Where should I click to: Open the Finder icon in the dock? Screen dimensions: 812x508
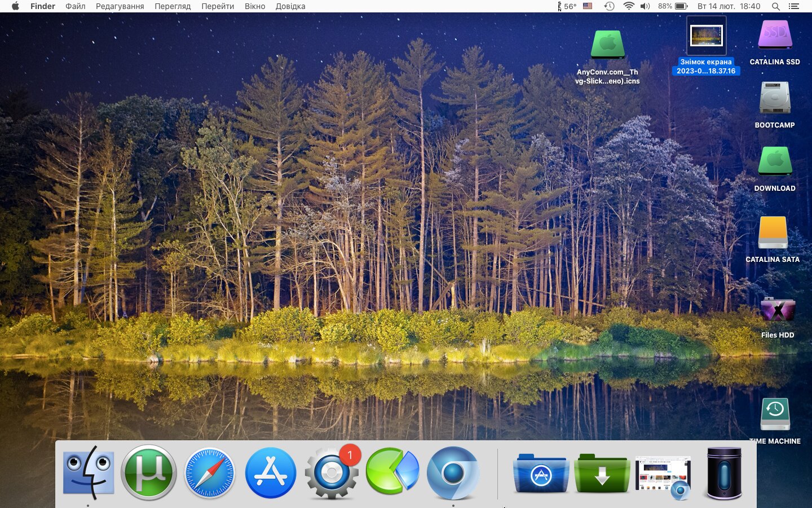coord(88,472)
